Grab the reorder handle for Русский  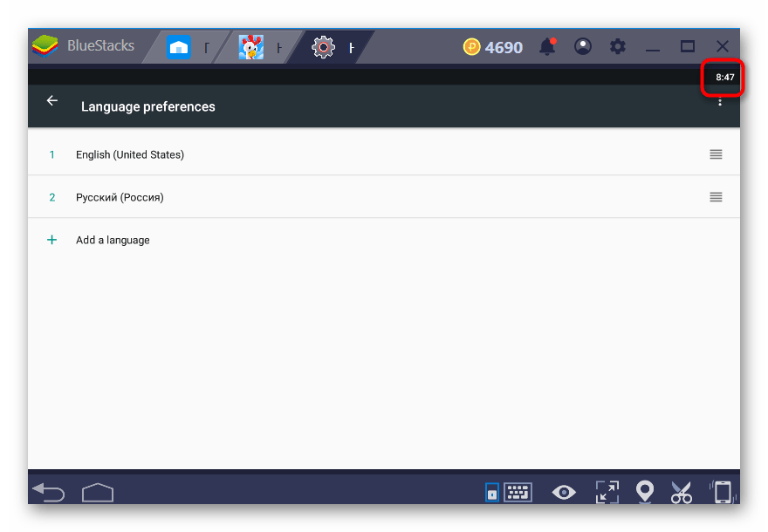click(x=717, y=197)
